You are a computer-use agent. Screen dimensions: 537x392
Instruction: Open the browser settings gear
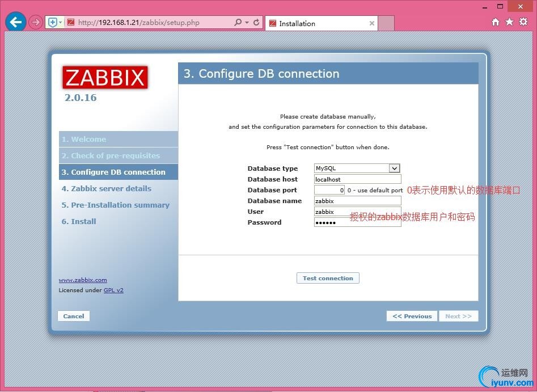(x=523, y=22)
